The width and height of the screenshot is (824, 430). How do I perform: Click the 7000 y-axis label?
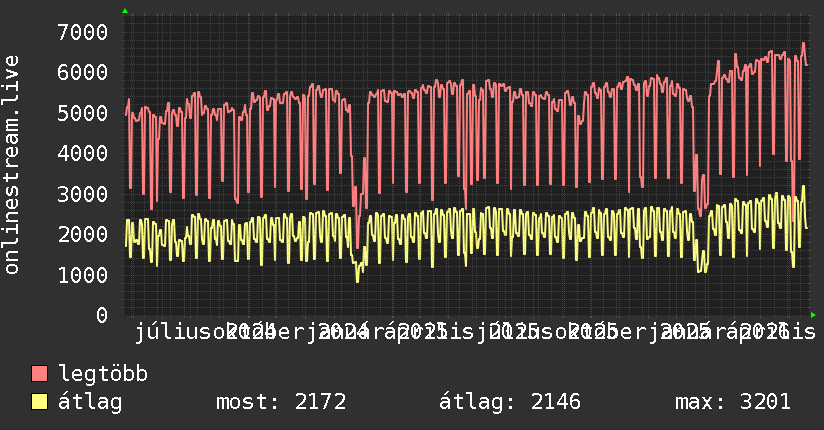pyautogui.click(x=83, y=32)
